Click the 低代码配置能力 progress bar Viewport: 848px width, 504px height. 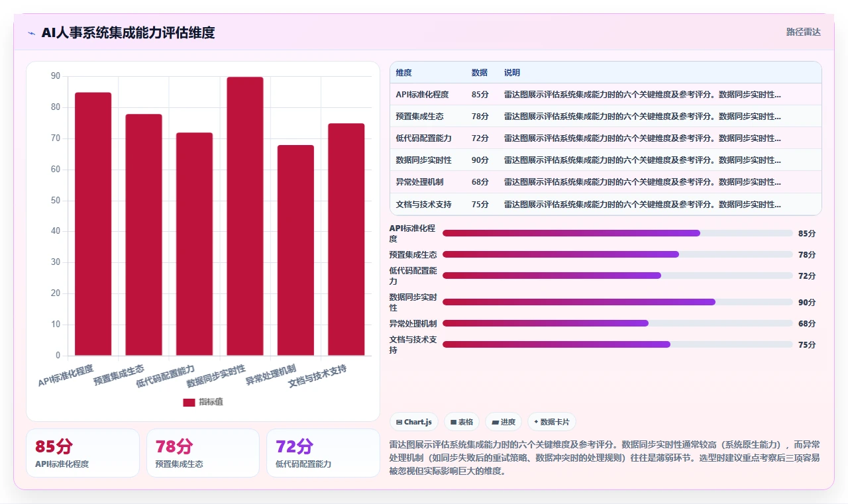(x=617, y=276)
